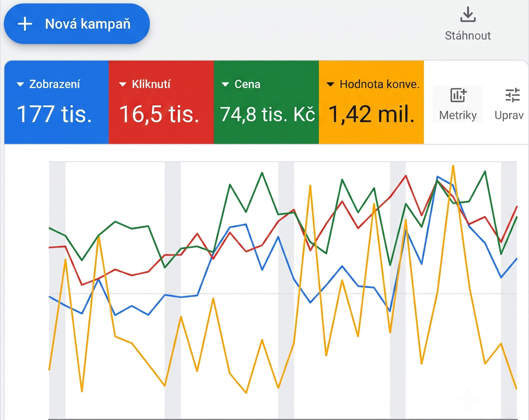Click the Stáhnout download arrow icon
Screen dimensions: 529x420
468,15
